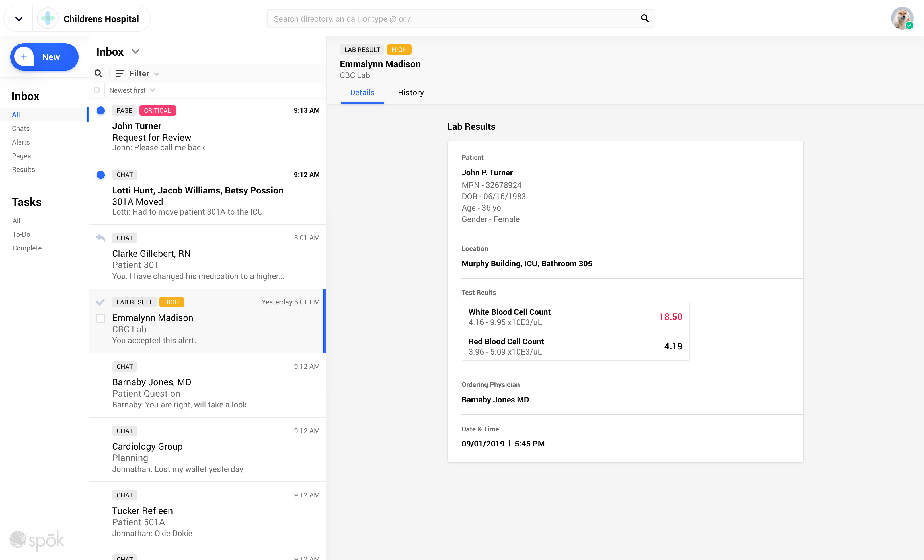
Task: Open Complete tasks in sidebar
Action: 27,248
